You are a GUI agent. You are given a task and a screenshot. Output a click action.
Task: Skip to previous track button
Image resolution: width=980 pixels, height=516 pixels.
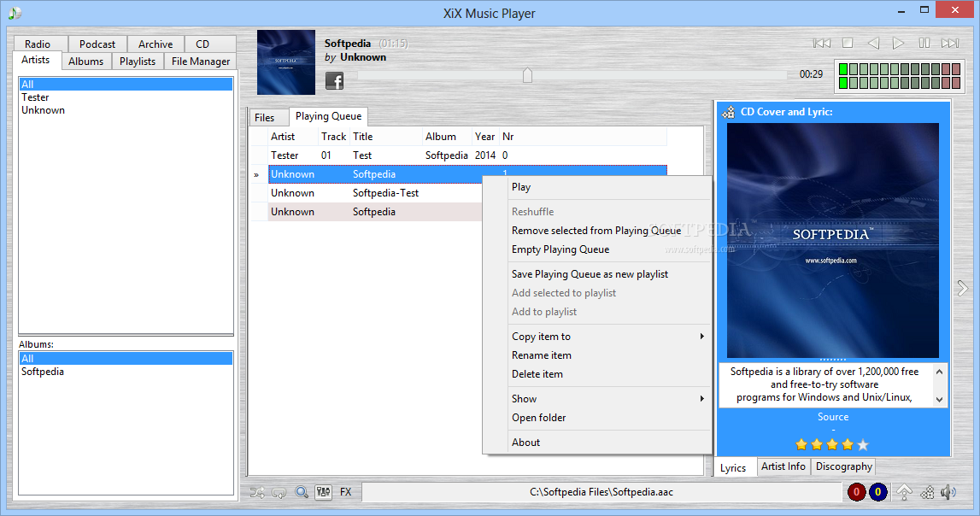pos(821,43)
